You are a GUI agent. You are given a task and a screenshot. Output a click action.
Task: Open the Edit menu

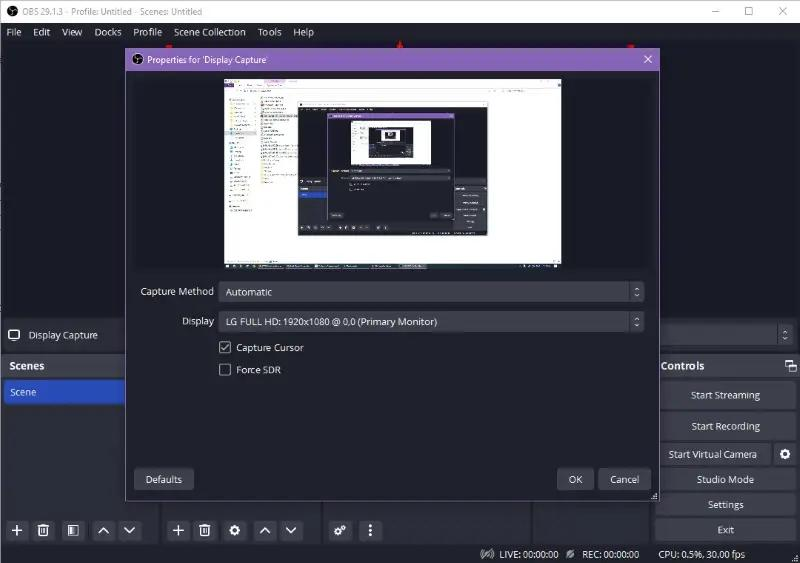41,32
